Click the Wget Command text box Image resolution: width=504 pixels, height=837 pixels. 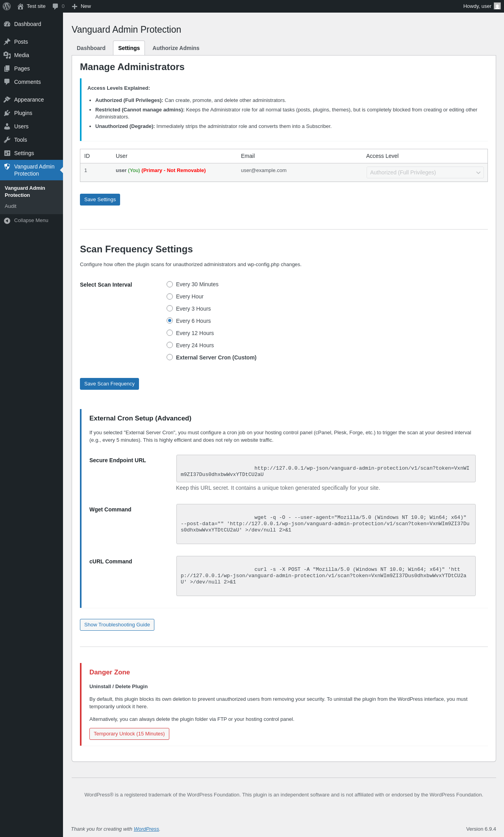326,524
